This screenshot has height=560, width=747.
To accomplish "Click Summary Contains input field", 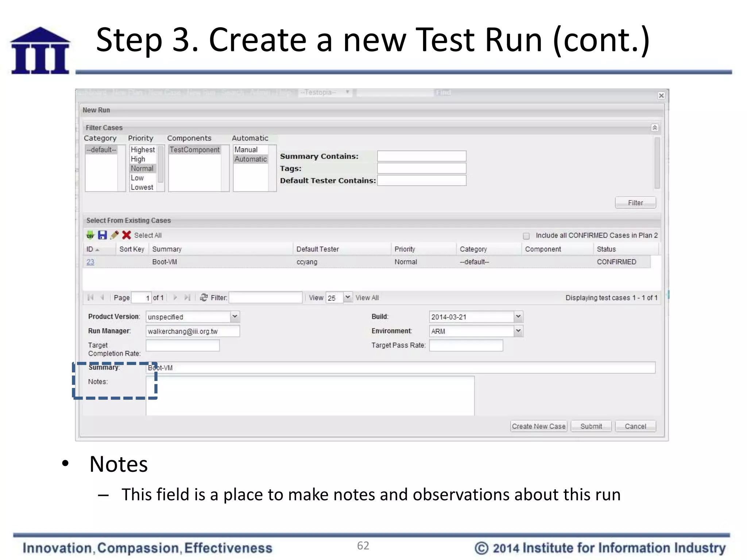I will click(x=422, y=156).
